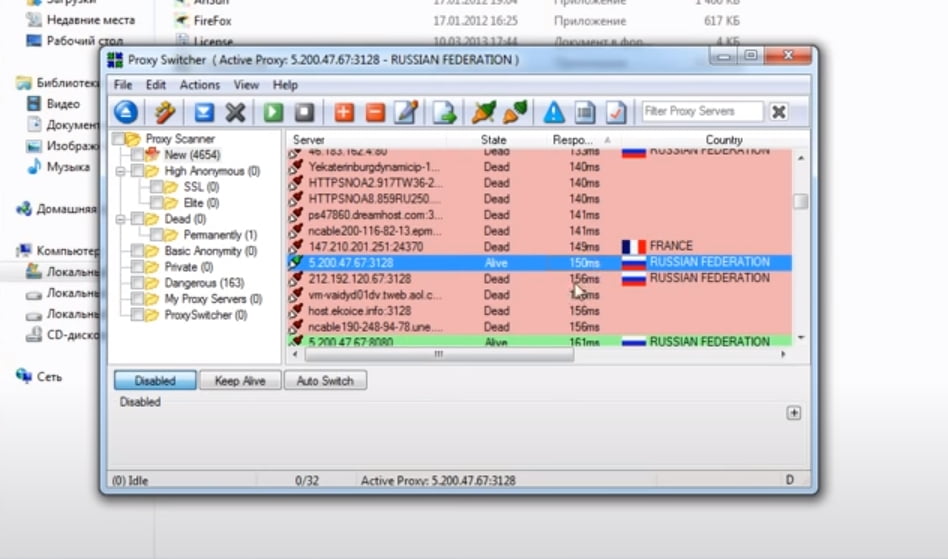Click the Keep Alive button
948x559 pixels.
tap(240, 381)
